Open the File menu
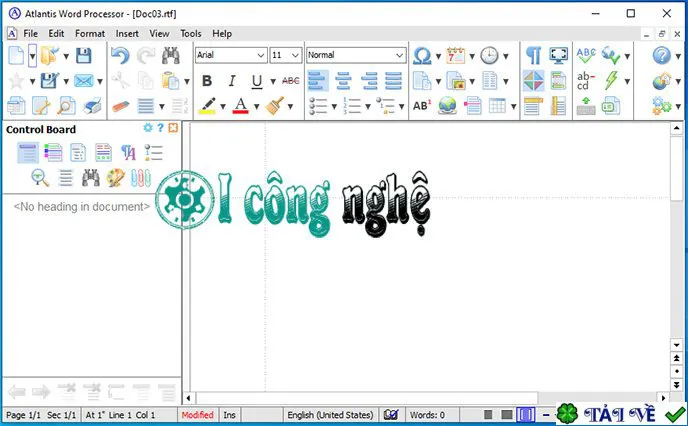688x426 pixels. point(30,33)
